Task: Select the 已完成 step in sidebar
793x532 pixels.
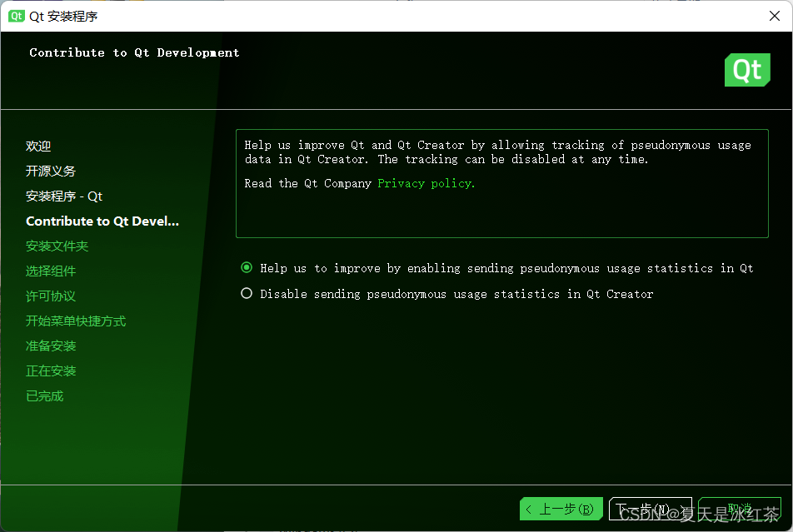Action: coord(44,396)
